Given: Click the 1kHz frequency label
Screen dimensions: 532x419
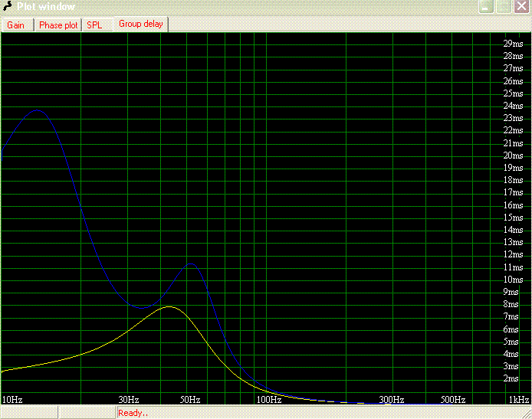Looking at the screenshot, I should [519, 400].
